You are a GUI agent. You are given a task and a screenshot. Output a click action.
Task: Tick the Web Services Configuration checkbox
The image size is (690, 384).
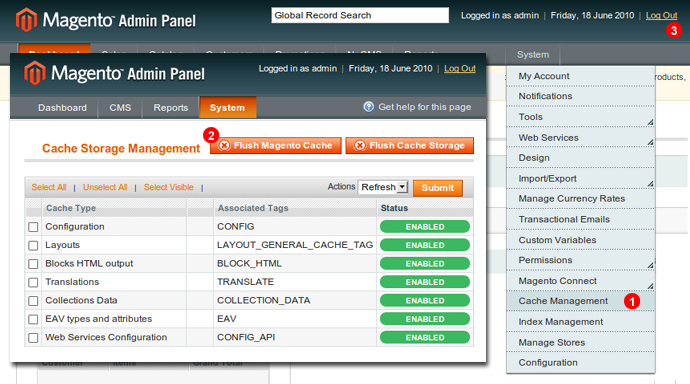point(33,338)
